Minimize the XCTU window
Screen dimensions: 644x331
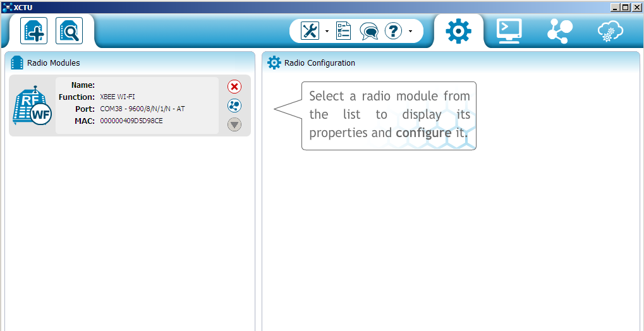(616, 7)
